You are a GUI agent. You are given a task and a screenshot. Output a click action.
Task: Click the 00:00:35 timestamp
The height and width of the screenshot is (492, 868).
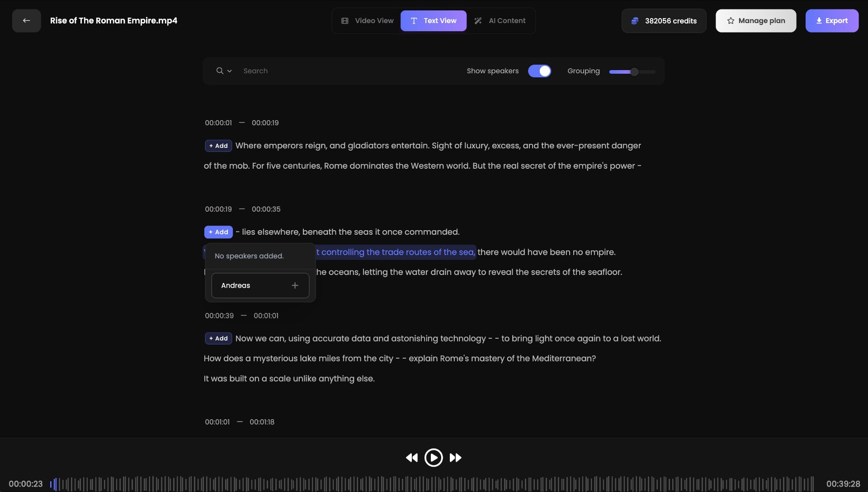[x=266, y=209]
